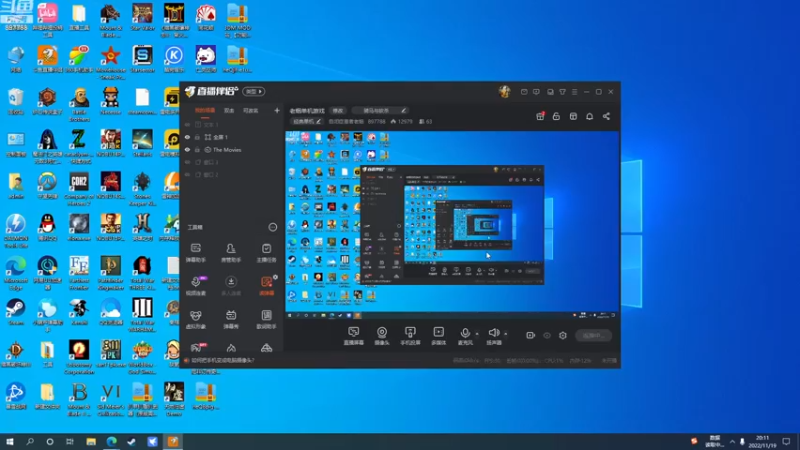
Task: Click the record video camera icon
Action: click(531, 335)
